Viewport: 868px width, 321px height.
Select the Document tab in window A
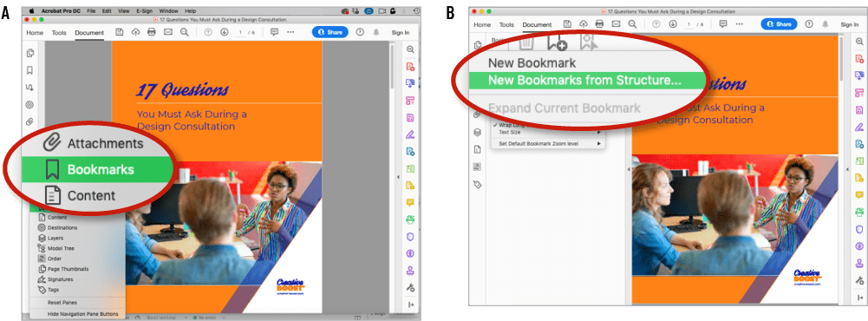click(89, 33)
